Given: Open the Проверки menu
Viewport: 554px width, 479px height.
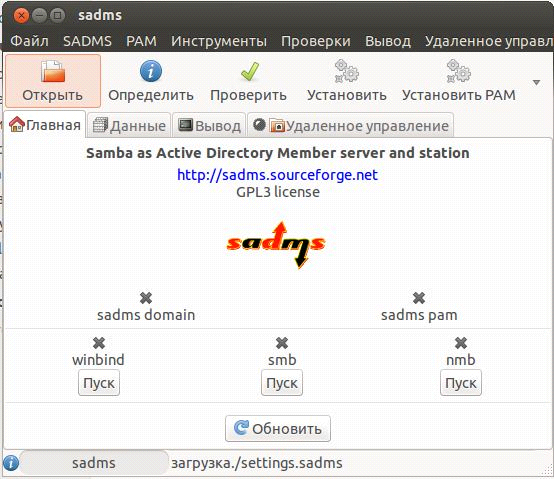Looking at the screenshot, I should [316, 41].
